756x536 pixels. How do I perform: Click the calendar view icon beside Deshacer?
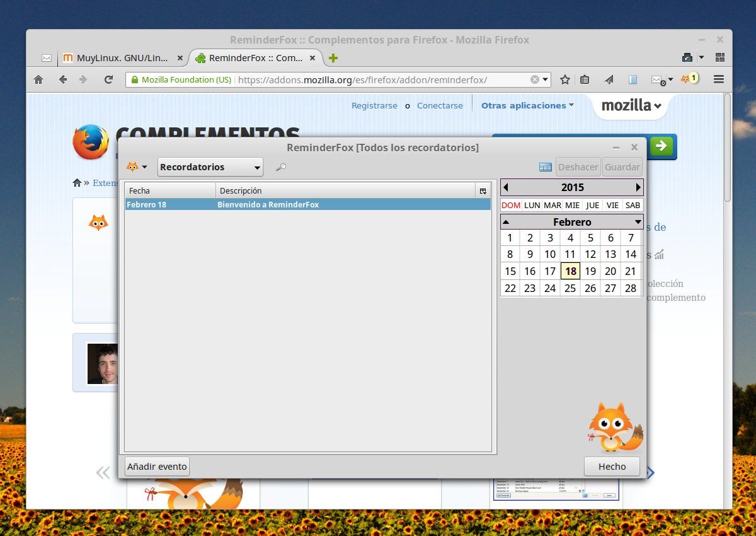[546, 167]
